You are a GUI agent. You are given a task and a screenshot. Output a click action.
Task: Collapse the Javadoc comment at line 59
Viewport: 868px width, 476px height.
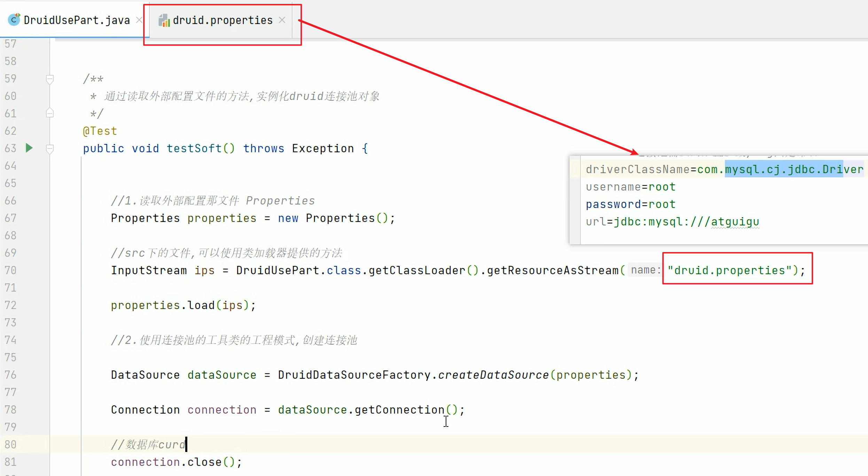50,79
